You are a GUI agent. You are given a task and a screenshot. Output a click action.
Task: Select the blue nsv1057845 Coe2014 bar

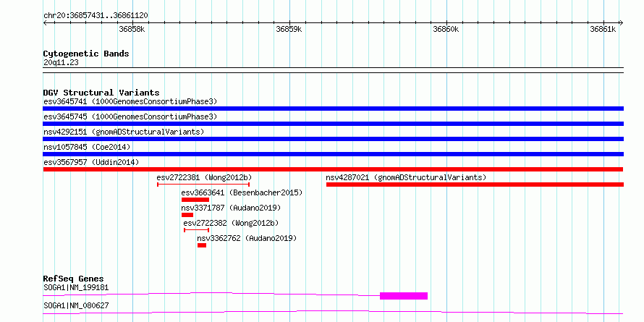pyautogui.click(x=333, y=154)
